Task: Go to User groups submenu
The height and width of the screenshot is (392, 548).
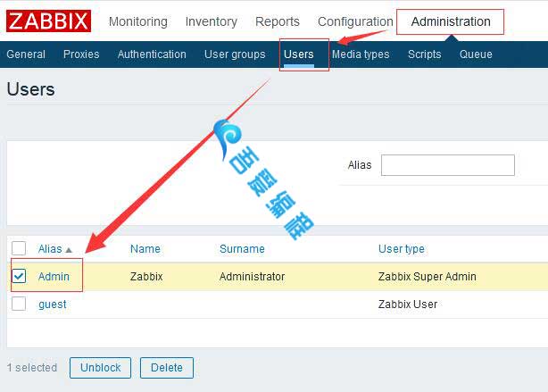Action: point(235,54)
